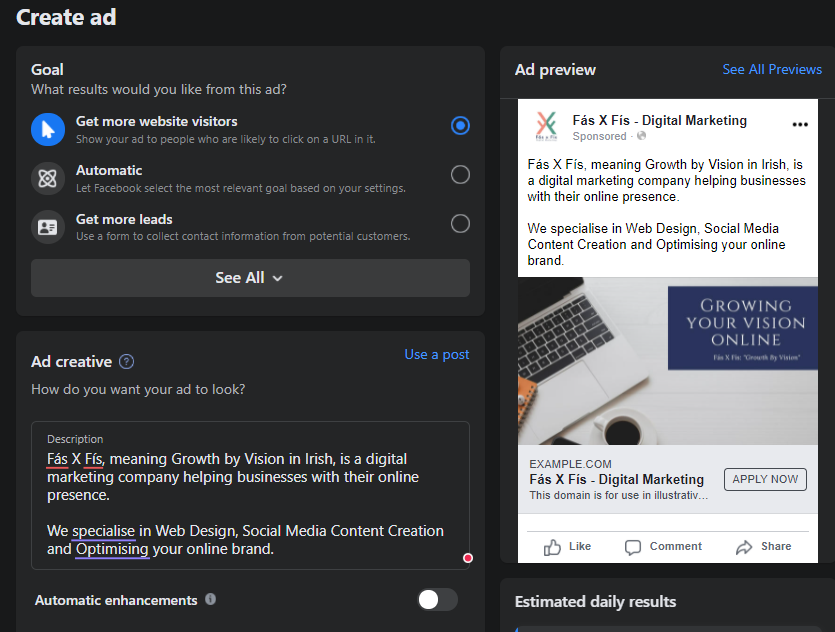Click the Share label in preview
Viewport: 835px width, 632px height.
[776, 546]
